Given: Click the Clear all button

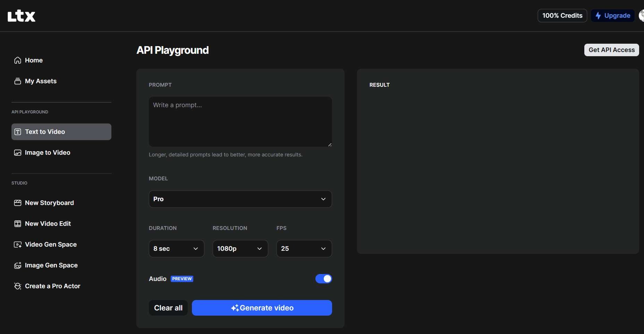Looking at the screenshot, I should tap(168, 308).
